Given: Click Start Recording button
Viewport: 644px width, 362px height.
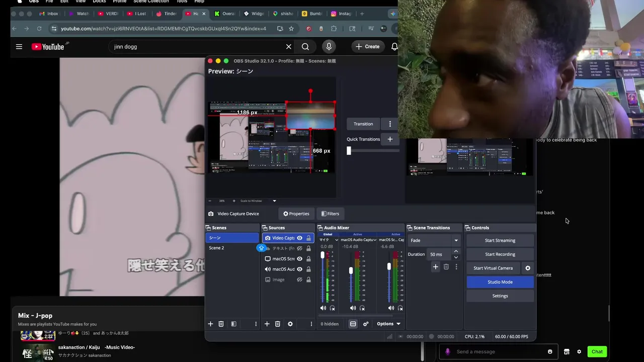Looking at the screenshot, I should (500, 254).
